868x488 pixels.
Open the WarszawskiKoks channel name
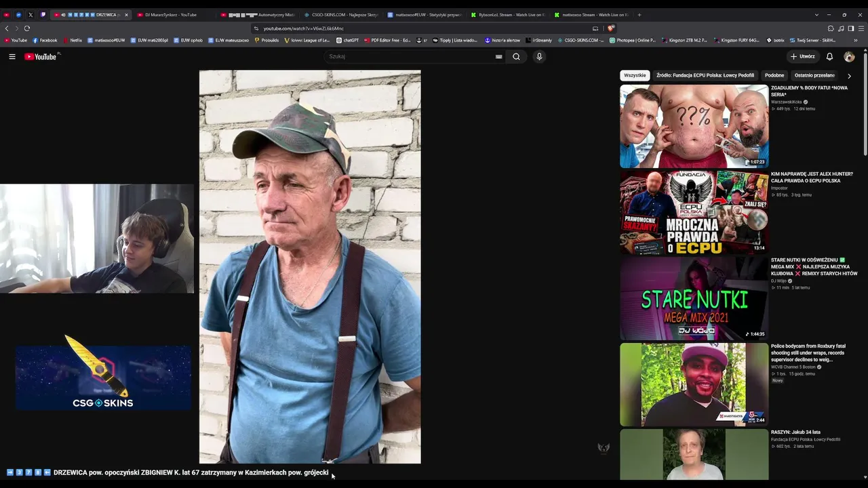(x=786, y=102)
